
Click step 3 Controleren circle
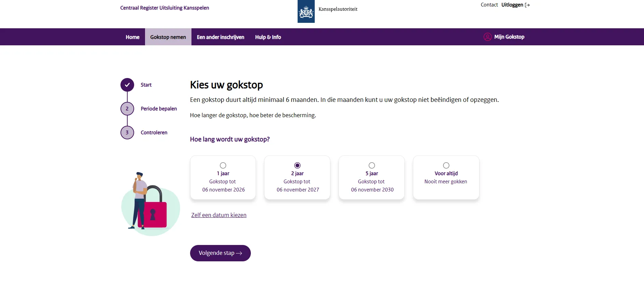click(127, 133)
